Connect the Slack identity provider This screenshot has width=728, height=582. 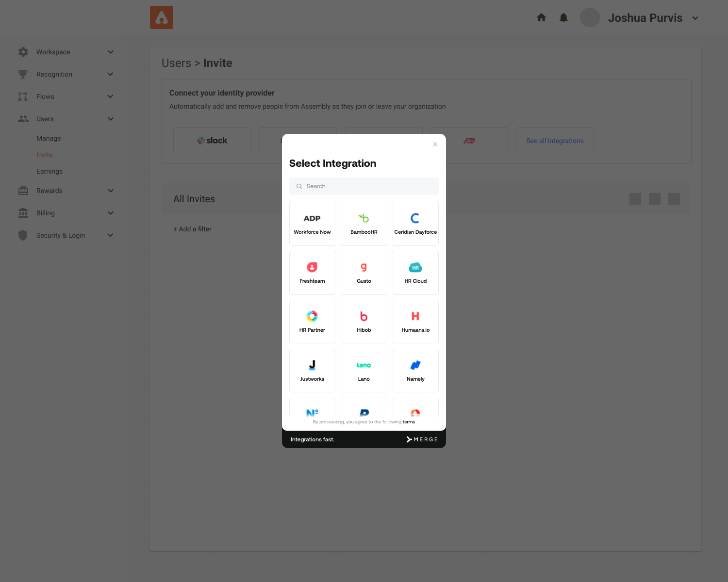pyautogui.click(x=212, y=141)
